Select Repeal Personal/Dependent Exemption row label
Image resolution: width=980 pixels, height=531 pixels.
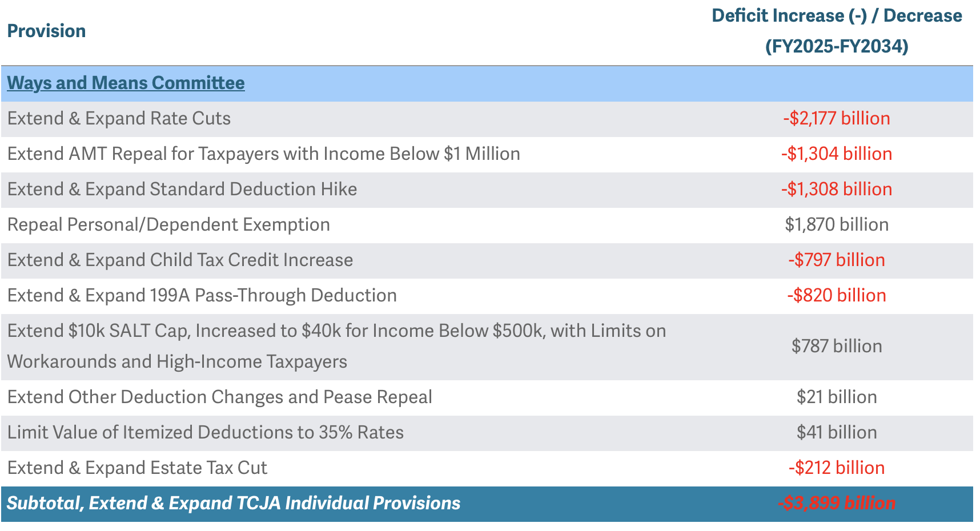(168, 225)
